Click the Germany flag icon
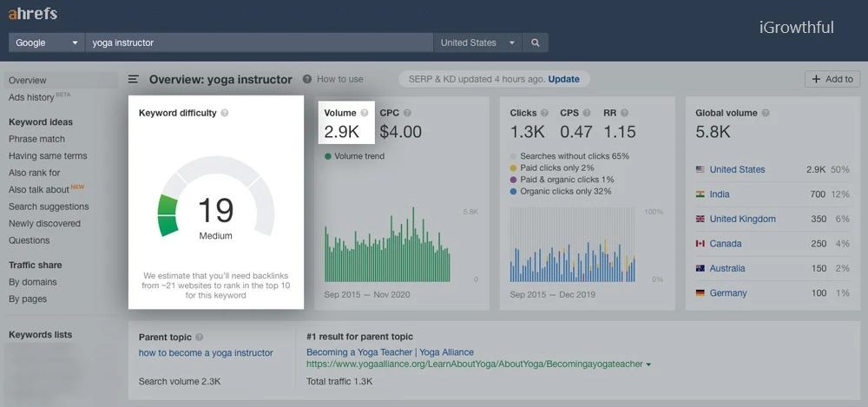Viewport: 868px width, 407px height. 700,293
